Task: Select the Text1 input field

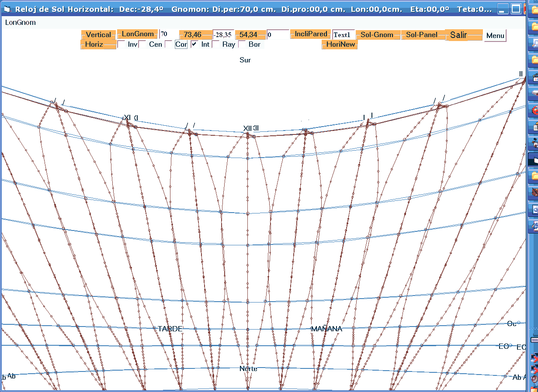Action: [x=343, y=35]
